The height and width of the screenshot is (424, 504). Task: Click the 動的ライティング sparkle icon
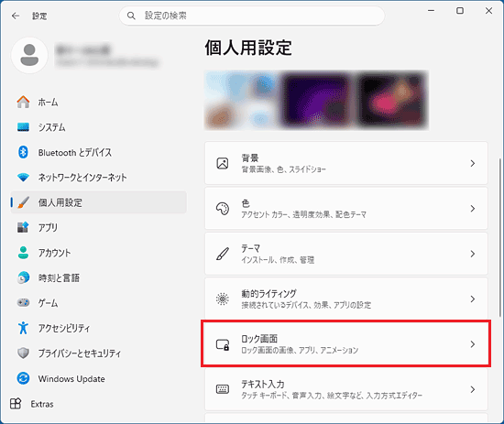[223, 299]
